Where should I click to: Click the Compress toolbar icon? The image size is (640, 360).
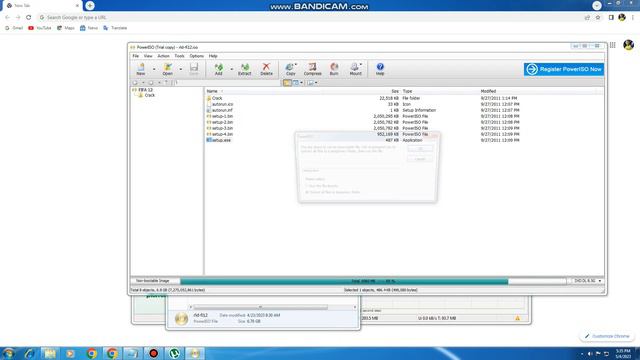click(313, 69)
